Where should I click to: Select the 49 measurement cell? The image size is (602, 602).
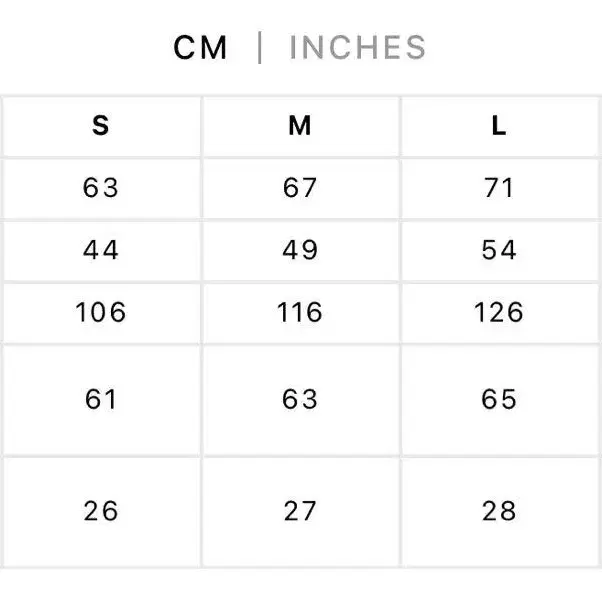click(300, 250)
